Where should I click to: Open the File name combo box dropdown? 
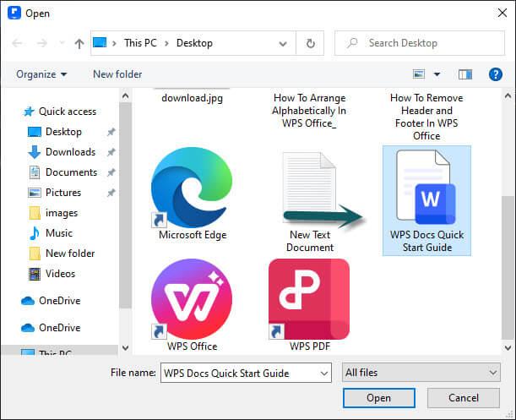pyautogui.click(x=324, y=374)
